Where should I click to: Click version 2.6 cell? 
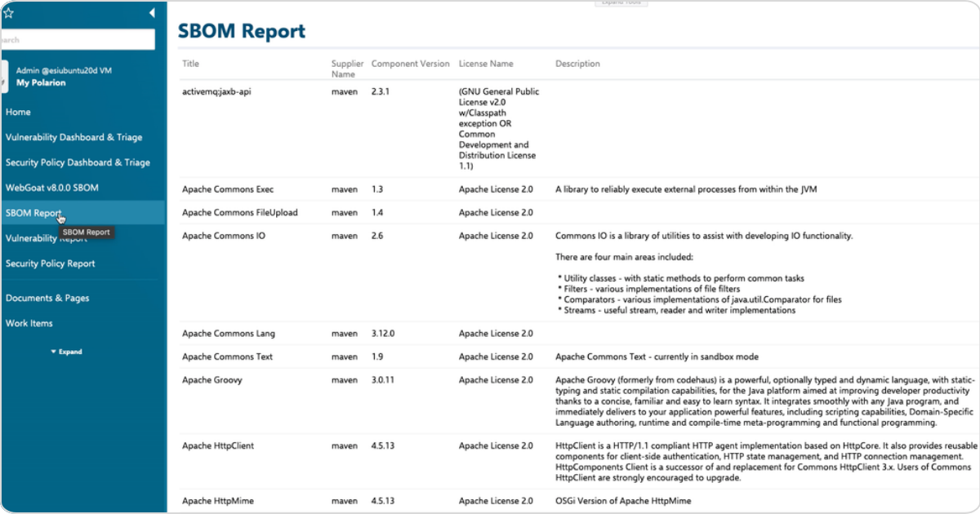tap(377, 236)
